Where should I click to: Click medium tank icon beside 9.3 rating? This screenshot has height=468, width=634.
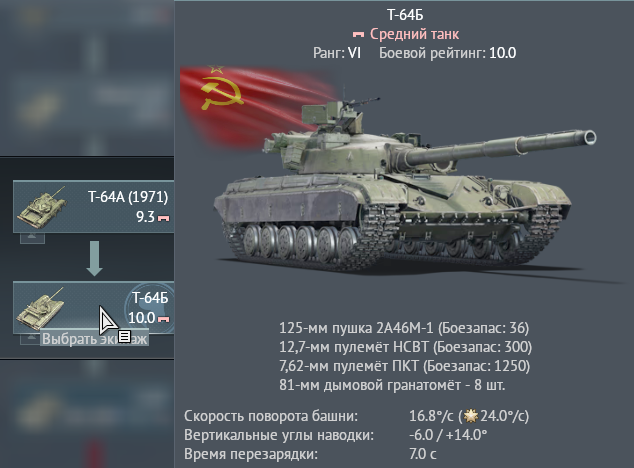(163, 218)
